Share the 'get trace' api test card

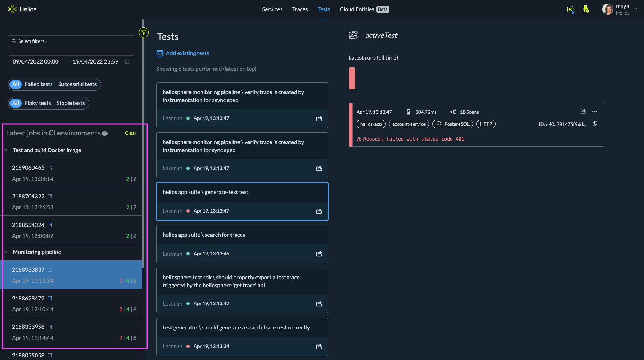(319, 304)
